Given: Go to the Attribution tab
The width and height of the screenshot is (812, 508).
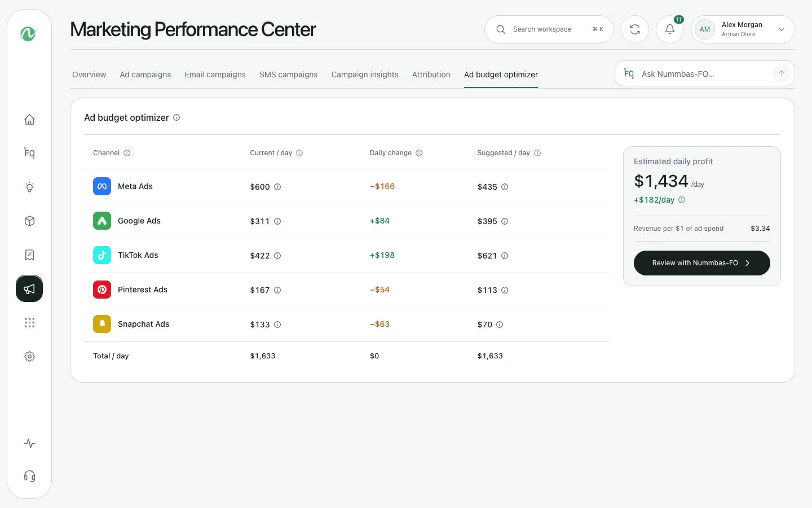Looking at the screenshot, I should click(x=431, y=75).
